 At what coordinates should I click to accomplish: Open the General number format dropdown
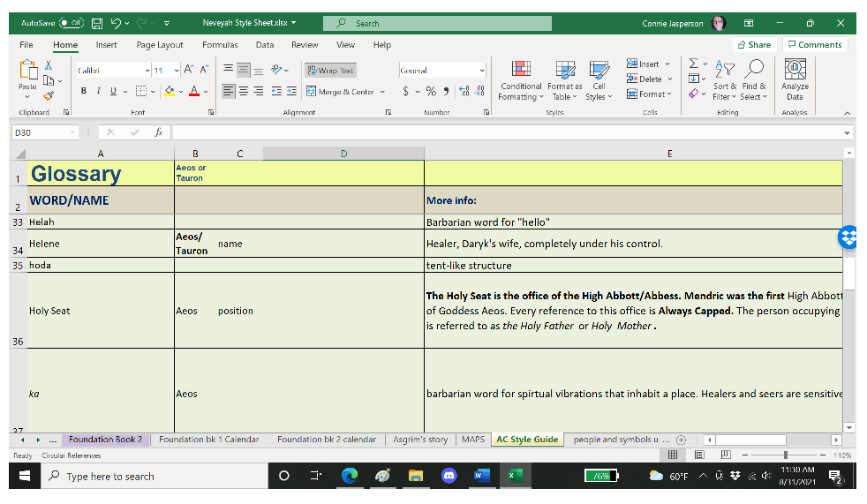coord(482,70)
